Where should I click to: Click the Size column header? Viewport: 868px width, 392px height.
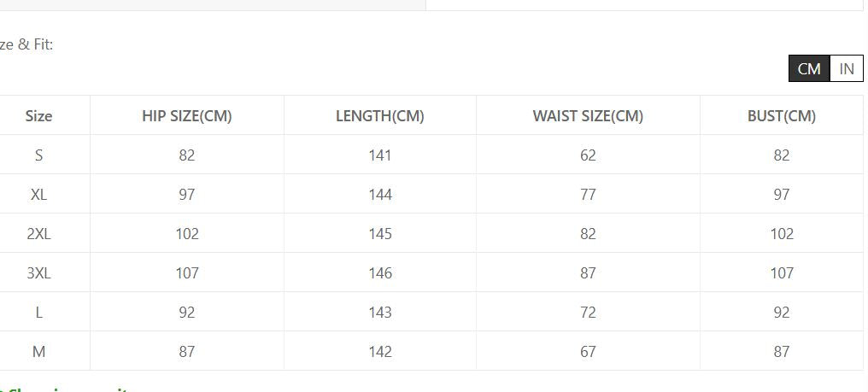click(x=39, y=116)
